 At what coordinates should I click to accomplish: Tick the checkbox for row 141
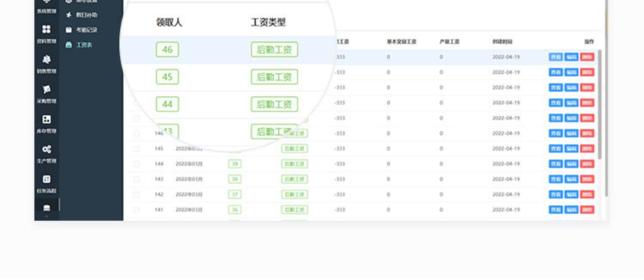click(137, 210)
